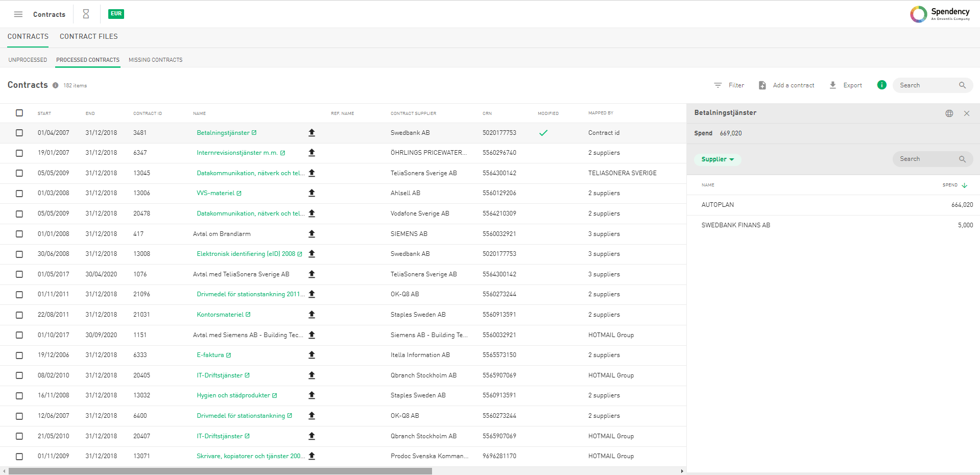Open the Missing Contracts tab
The image size is (980, 475).
(x=155, y=60)
